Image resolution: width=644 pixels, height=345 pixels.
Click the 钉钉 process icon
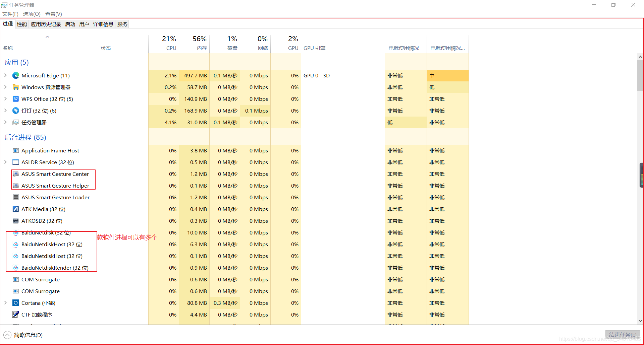tap(15, 111)
